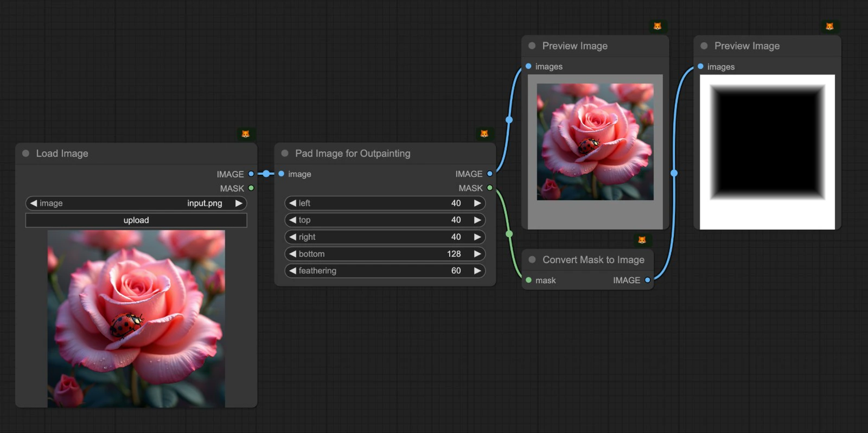
Task: Click the Preview Image title with mask output
Action: coord(746,46)
